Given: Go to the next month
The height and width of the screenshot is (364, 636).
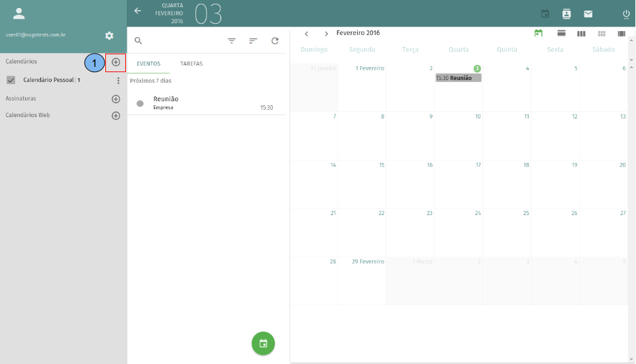Looking at the screenshot, I should pyautogui.click(x=327, y=34).
